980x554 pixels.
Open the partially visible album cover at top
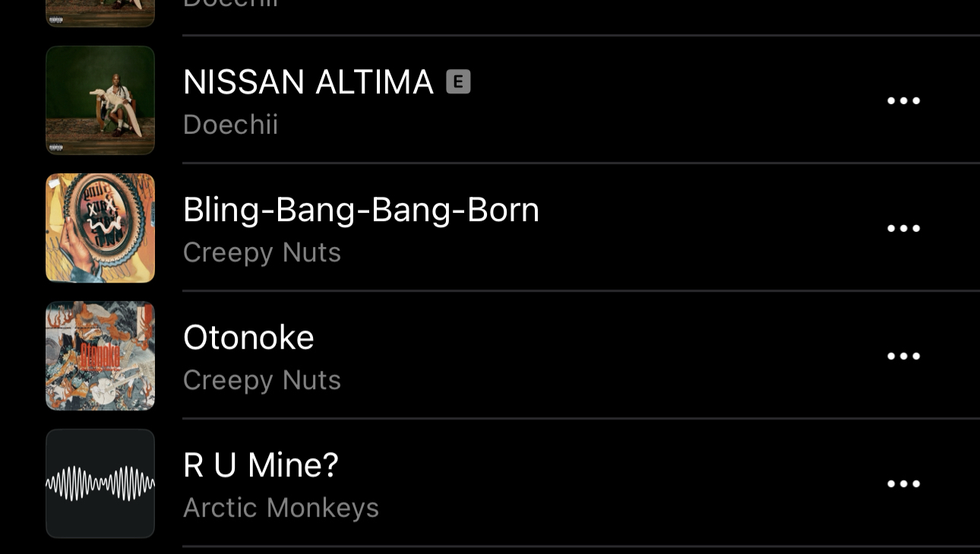100,13
